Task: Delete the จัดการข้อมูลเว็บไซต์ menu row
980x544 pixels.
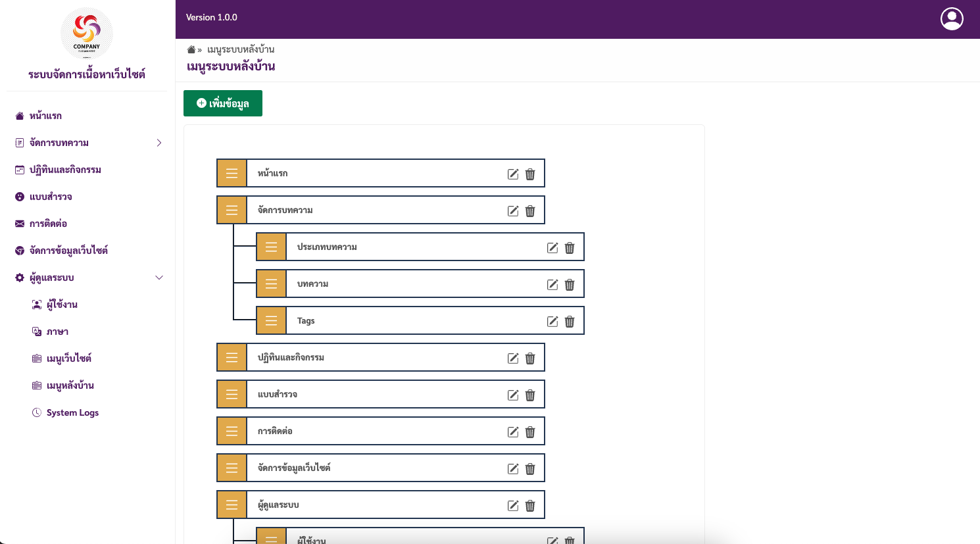Action: (530, 468)
